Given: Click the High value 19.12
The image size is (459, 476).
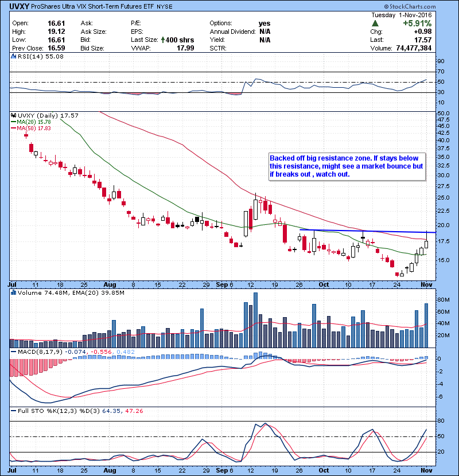Looking at the screenshot, I should (x=56, y=32).
